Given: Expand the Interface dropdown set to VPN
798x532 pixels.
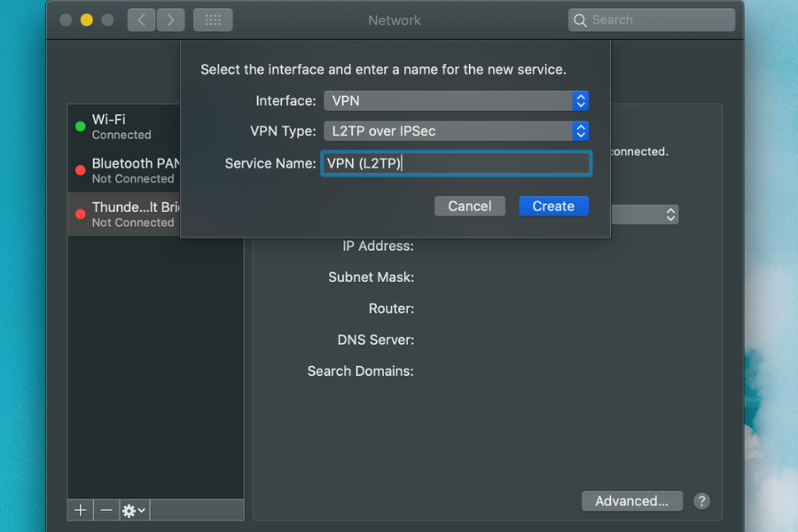Looking at the screenshot, I should (x=456, y=101).
